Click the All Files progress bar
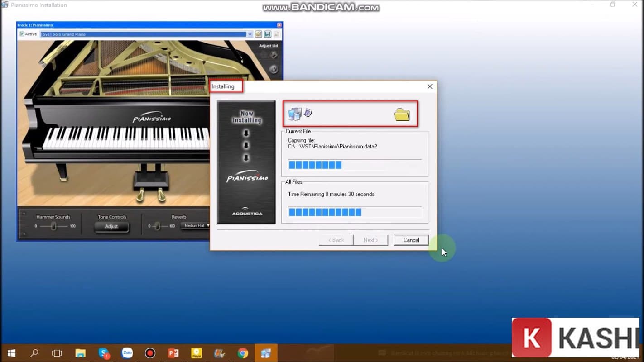This screenshot has height=362, width=644. point(355,212)
